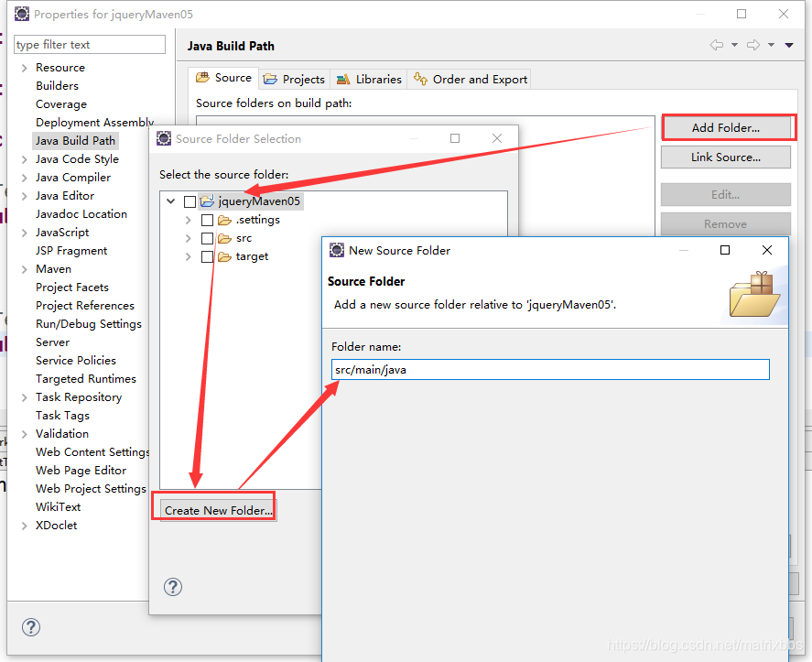Click the .settings folder icon

(224, 220)
